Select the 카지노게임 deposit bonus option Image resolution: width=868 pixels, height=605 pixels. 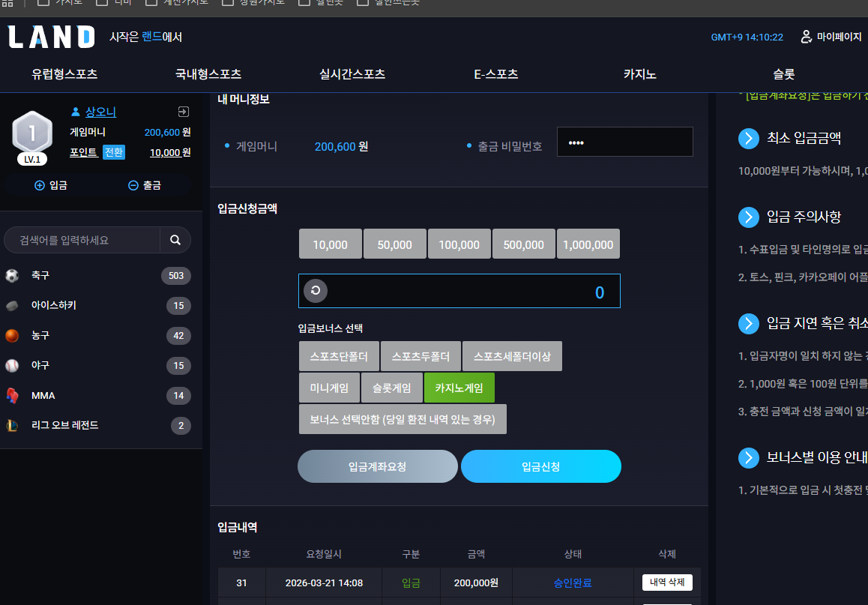point(459,388)
